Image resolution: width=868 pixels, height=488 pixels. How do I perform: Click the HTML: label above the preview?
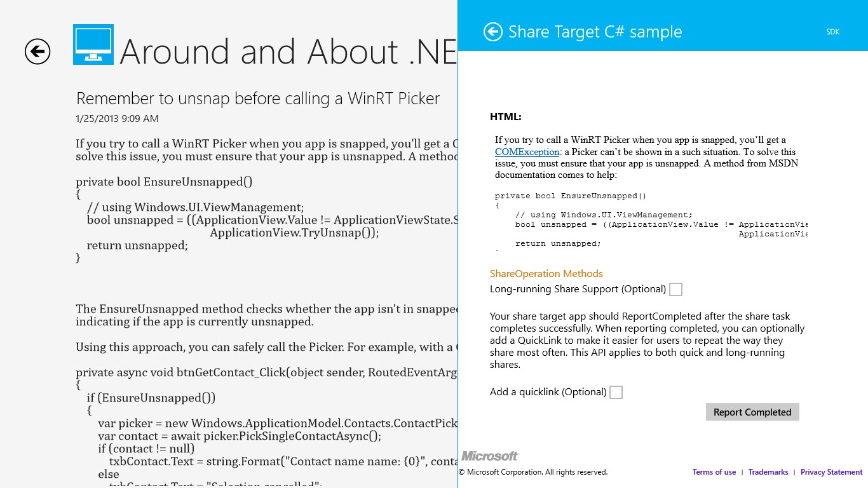click(505, 117)
